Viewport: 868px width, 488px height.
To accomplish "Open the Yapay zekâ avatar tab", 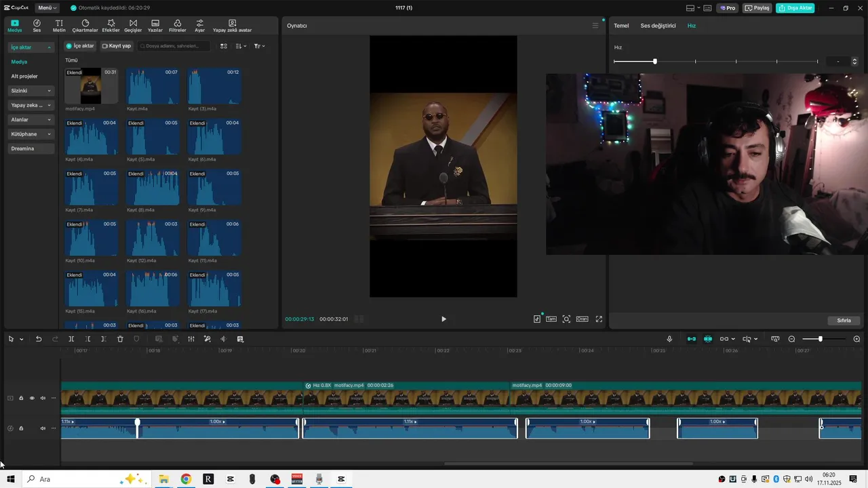I will [x=232, y=26].
